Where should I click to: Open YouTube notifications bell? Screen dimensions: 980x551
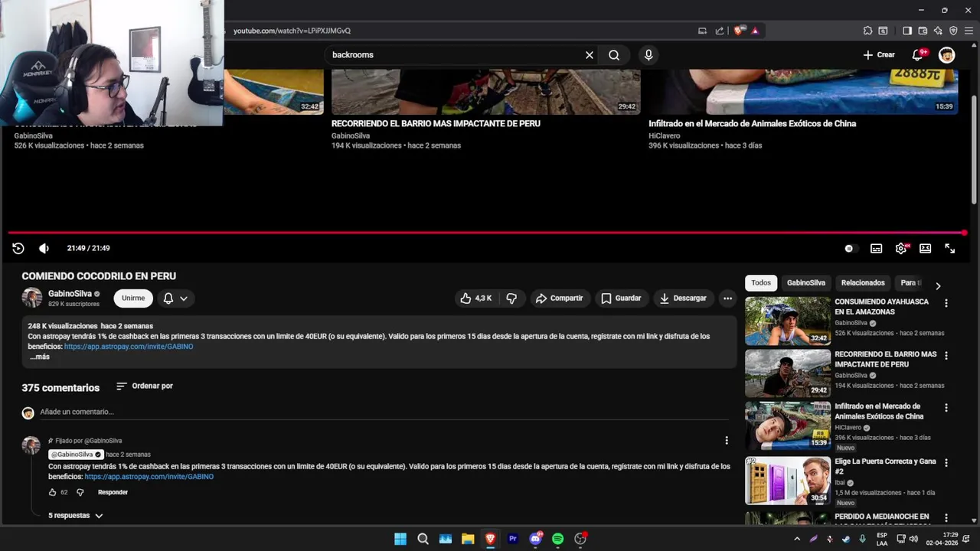click(918, 55)
